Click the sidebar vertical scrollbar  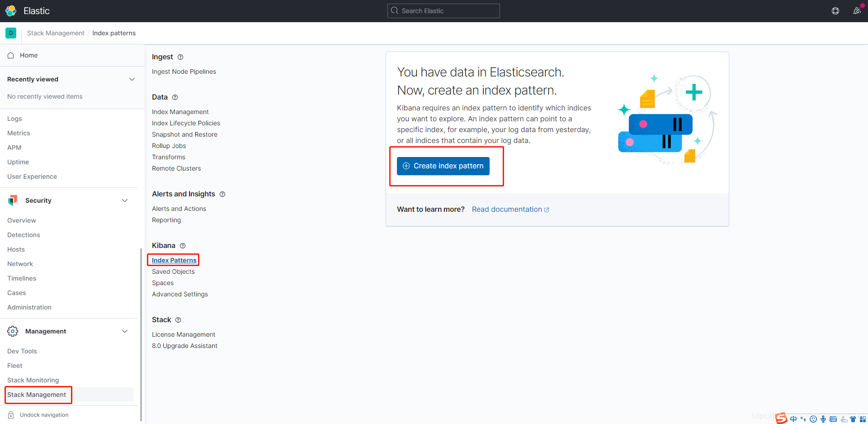(141, 335)
